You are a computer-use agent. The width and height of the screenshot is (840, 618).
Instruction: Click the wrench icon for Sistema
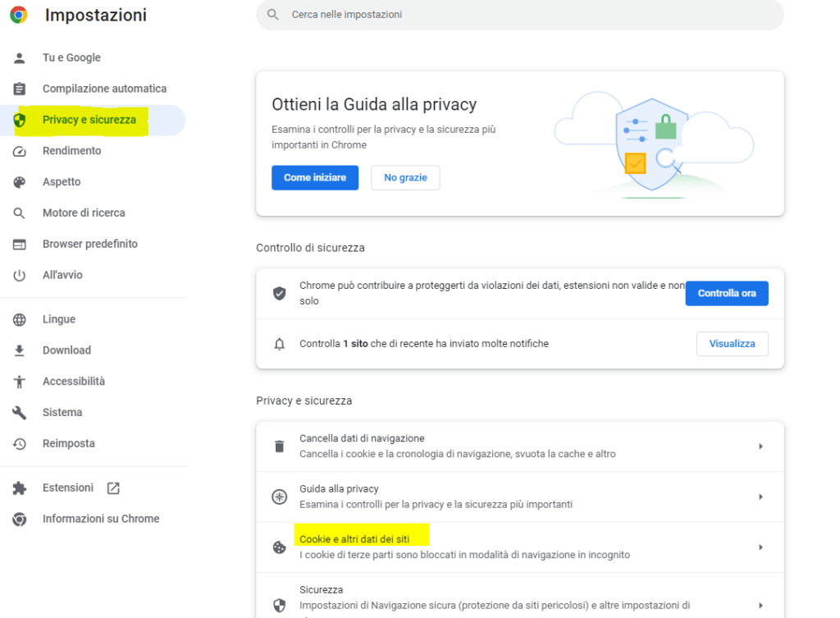click(x=20, y=413)
